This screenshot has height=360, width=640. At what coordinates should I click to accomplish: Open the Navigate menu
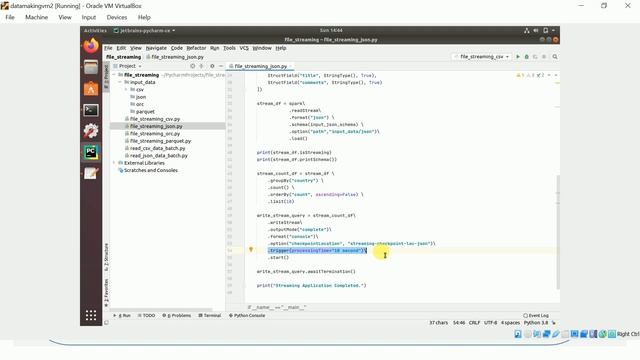point(156,48)
